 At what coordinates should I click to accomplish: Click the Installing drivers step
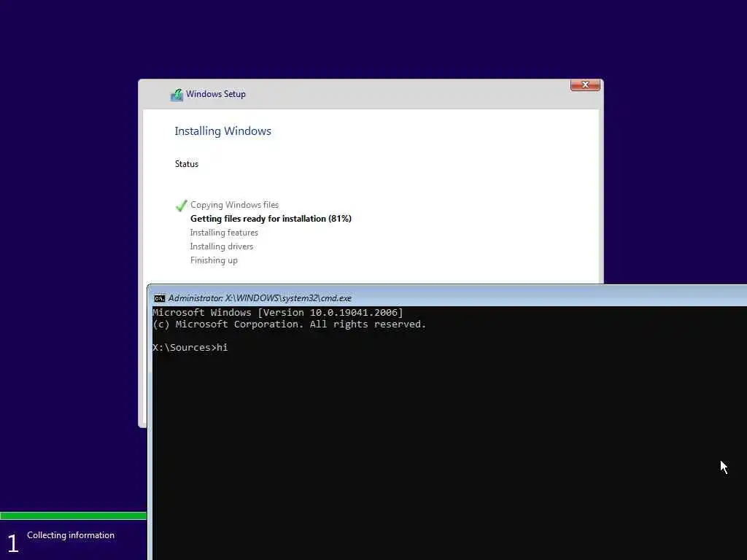pyautogui.click(x=222, y=246)
